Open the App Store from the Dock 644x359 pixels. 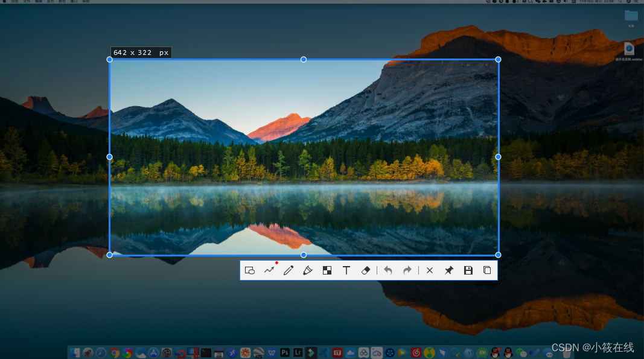click(154, 352)
